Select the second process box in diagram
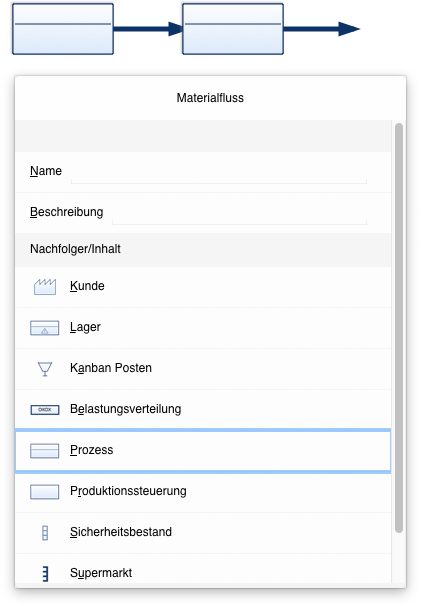 (233, 29)
